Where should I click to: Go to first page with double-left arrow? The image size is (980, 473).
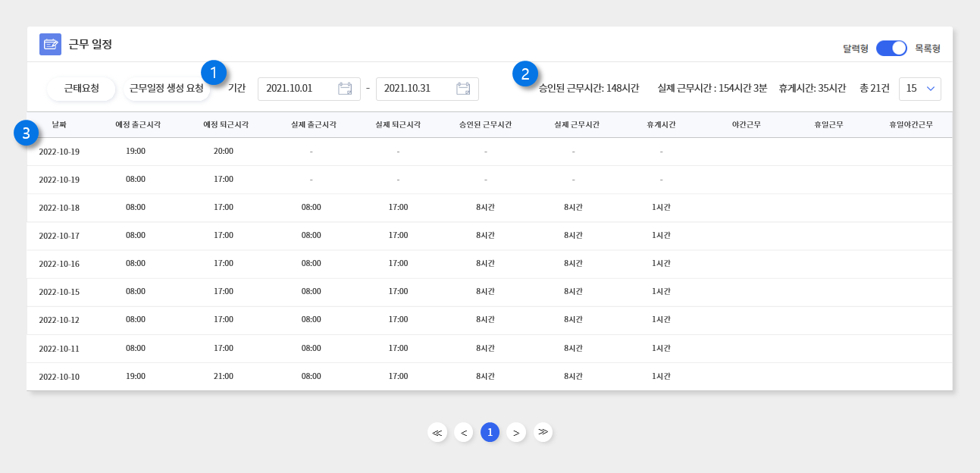[437, 432]
